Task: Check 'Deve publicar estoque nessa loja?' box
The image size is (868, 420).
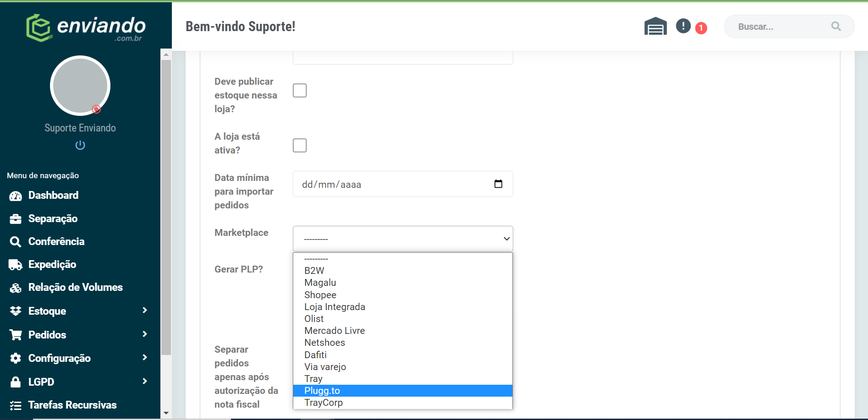Action: coord(300,91)
